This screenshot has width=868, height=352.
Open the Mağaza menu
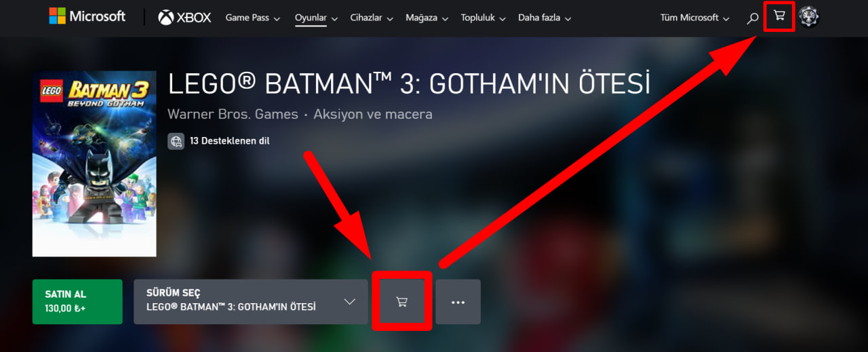click(427, 18)
